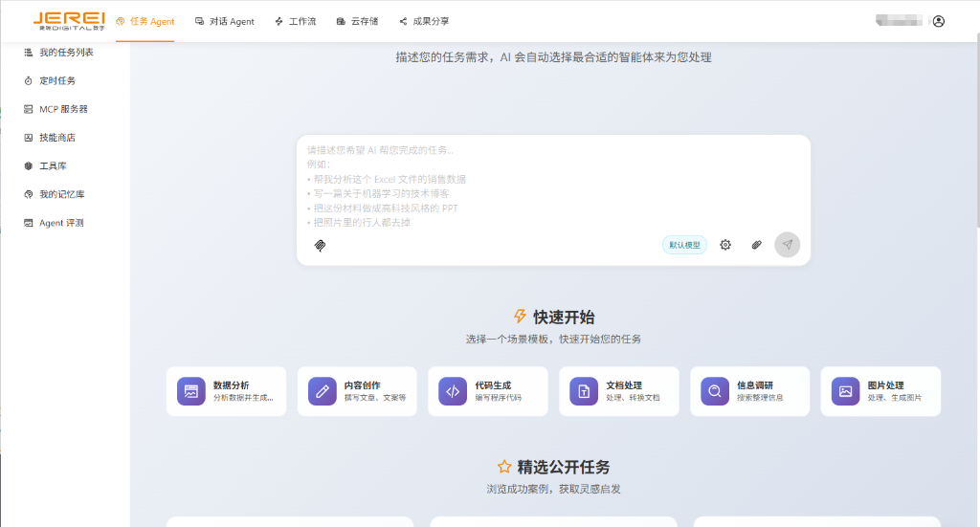
Task: Click the 图片处理 image icon
Action: pos(846,391)
